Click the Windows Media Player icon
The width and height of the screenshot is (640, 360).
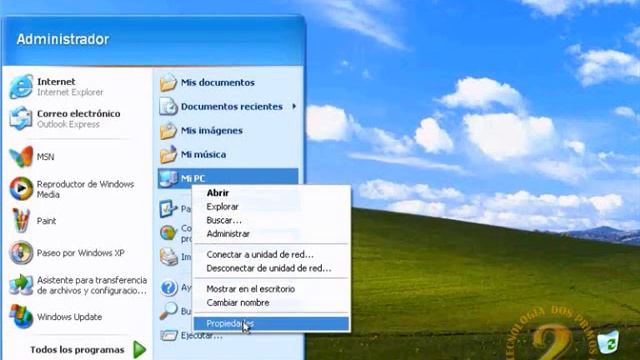(21, 189)
